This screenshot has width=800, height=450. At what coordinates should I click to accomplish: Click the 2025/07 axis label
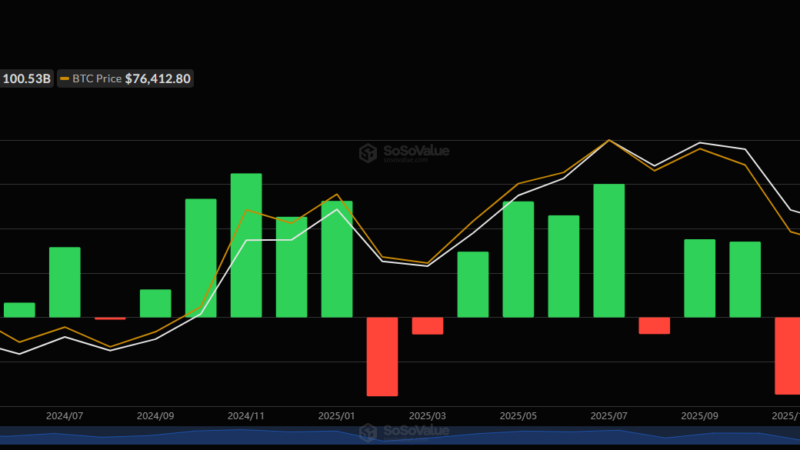coord(609,416)
